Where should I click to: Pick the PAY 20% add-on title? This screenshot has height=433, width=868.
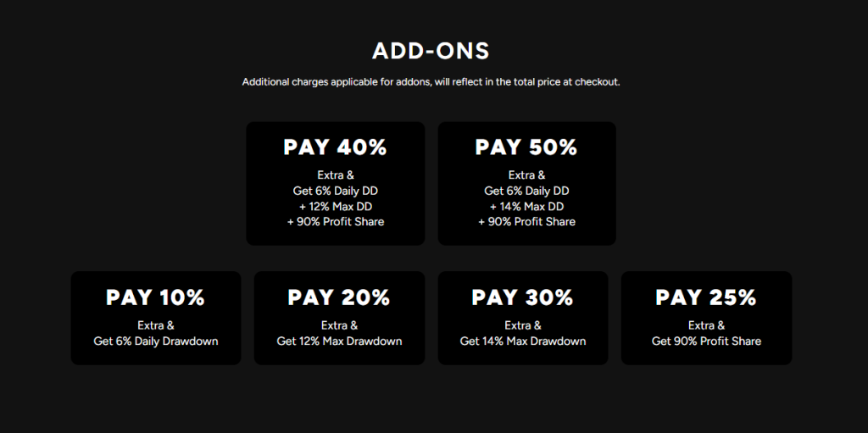pyautogui.click(x=339, y=297)
